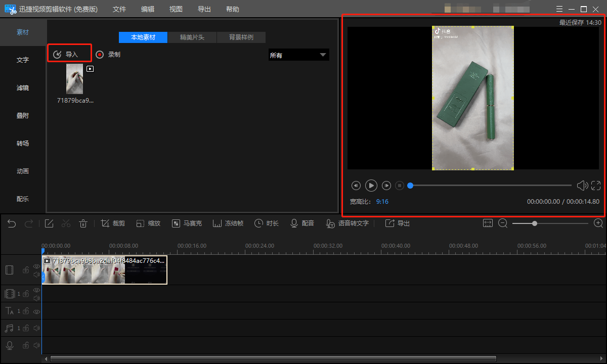Lock the text track
Viewport: 607px width, 364px height.
[x=26, y=311]
